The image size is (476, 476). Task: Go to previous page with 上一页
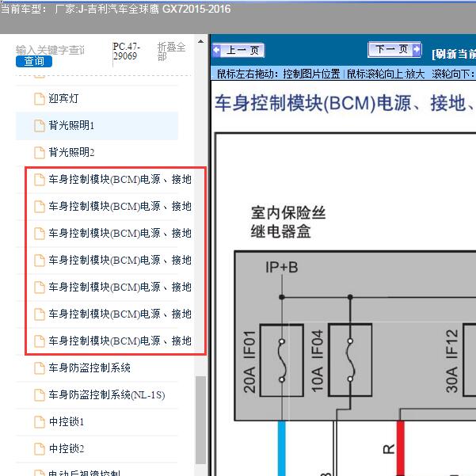(238, 50)
